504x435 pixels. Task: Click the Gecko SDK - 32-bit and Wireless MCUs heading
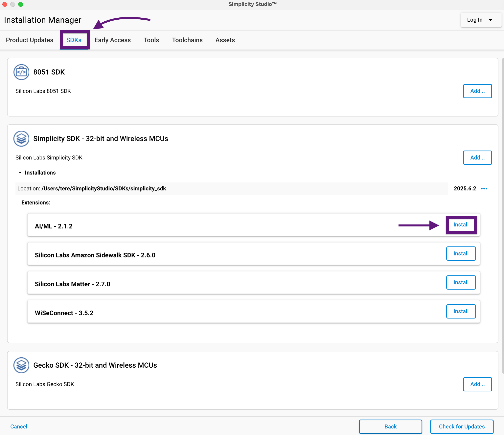95,365
